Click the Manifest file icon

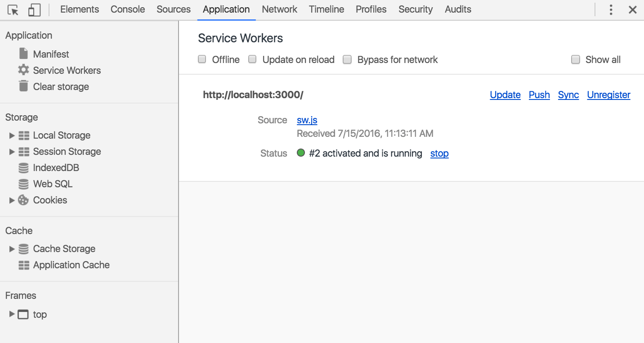click(x=23, y=54)
